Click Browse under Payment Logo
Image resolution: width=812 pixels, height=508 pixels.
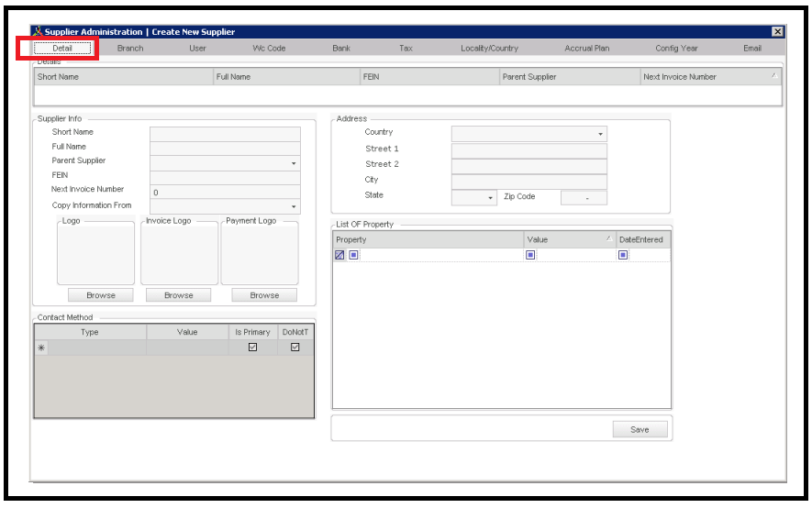[264, 295]
